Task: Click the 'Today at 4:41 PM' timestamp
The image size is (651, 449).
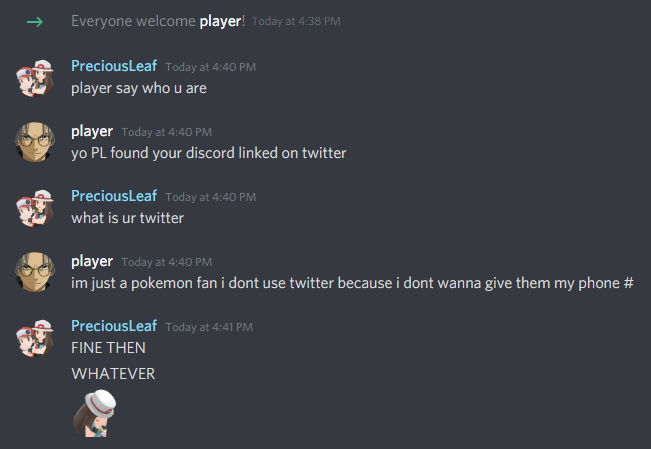Action: point(209,327)
